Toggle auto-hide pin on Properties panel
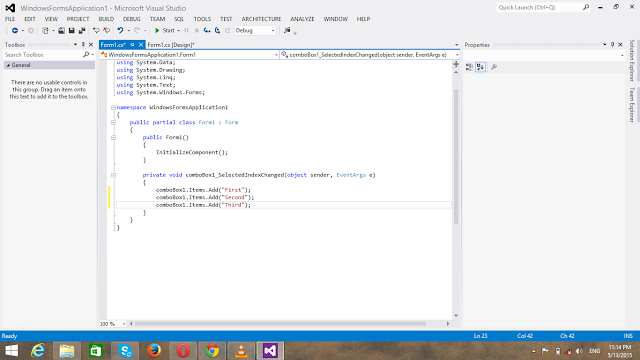640x360 pixels. click(x=612, y=44)
